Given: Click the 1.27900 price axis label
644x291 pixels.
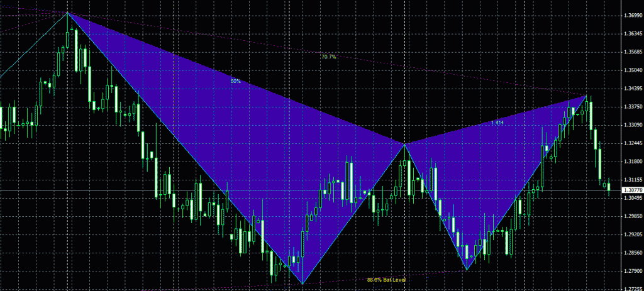Looking at the screenshot, I should click(x=633, y=272).
